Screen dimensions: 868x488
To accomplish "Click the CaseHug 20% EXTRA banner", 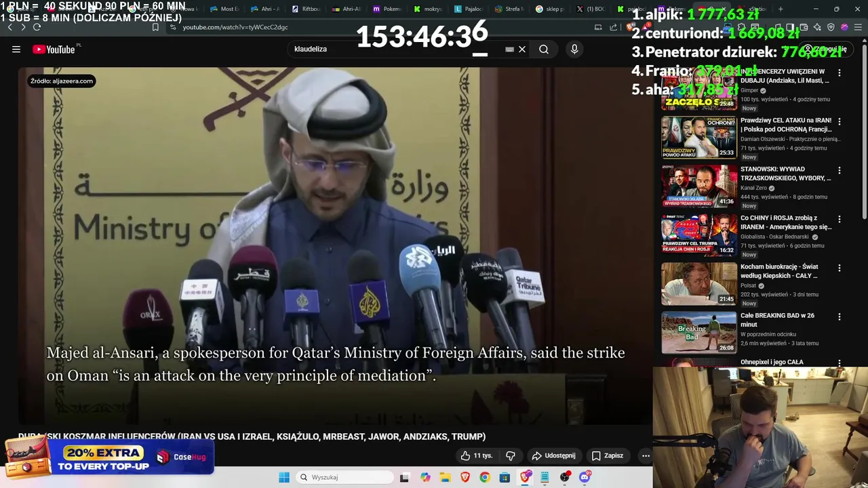I will click(108, 457).
